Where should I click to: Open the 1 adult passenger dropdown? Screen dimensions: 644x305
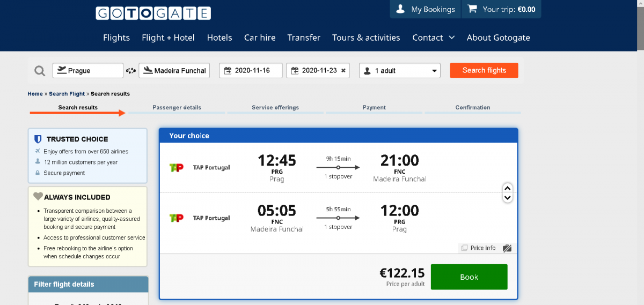coord(400,71)
